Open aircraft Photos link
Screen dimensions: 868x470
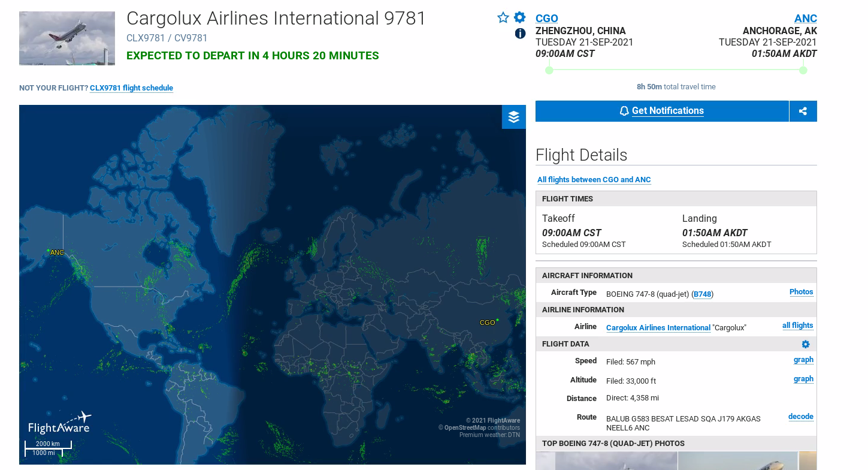pos(801,292)
